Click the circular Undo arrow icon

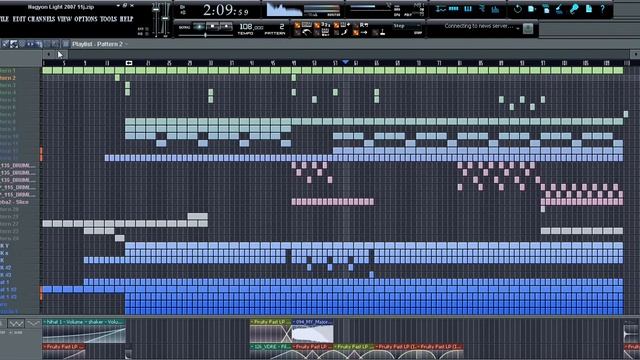tap(518, 9)
